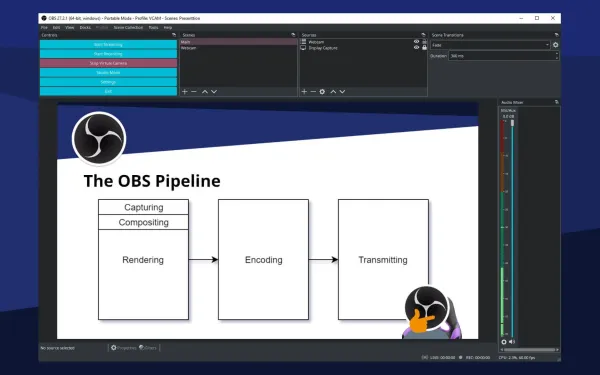Image resolution: width=600 pixels, height=375 pixels.
Task: Move the selected scene up in the Scenes list
Action: [x=205, y=91]
